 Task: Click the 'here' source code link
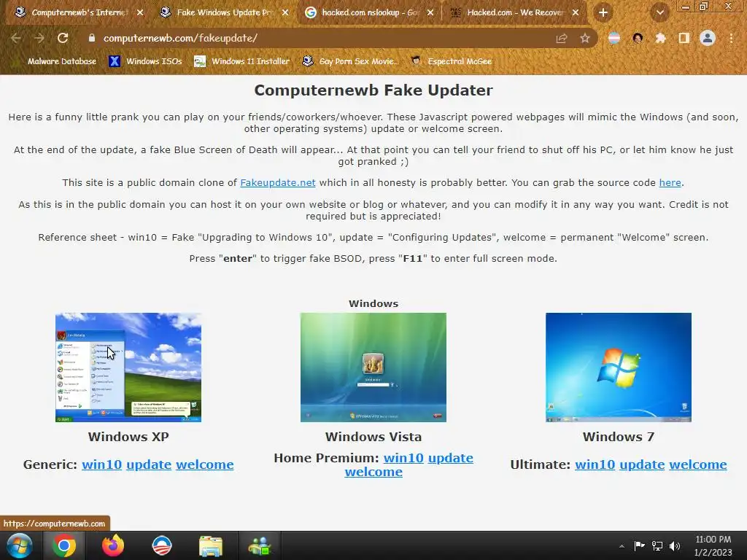coord(670,183)
